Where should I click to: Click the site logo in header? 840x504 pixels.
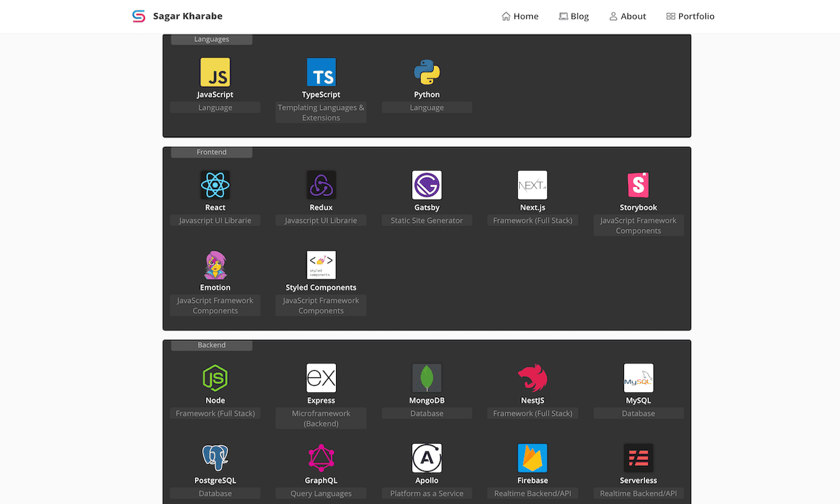tap(138, 16)
